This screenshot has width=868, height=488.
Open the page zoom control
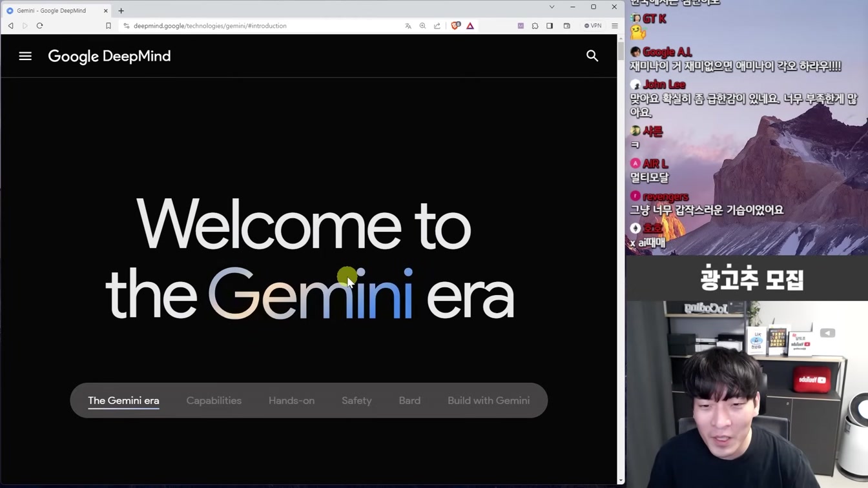[422, 26]
